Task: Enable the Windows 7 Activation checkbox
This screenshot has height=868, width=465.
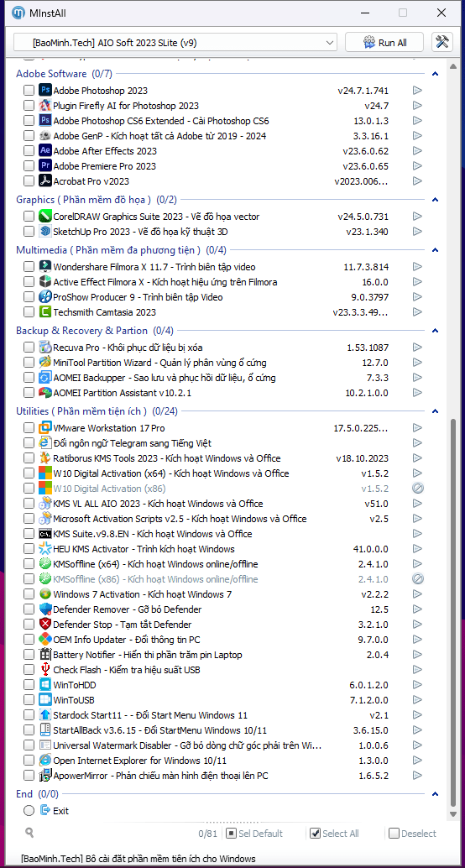Action: (x=29, y=594)
